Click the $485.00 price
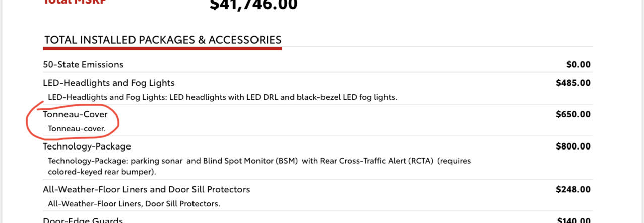 (573, 83)
